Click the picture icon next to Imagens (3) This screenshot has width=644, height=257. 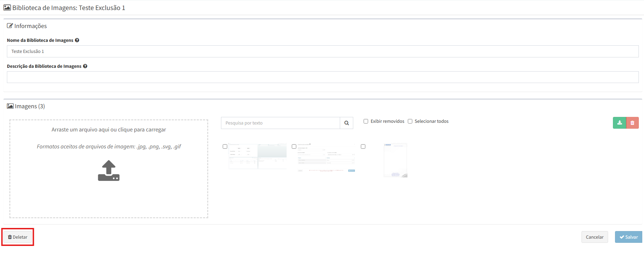coord(10,106)
